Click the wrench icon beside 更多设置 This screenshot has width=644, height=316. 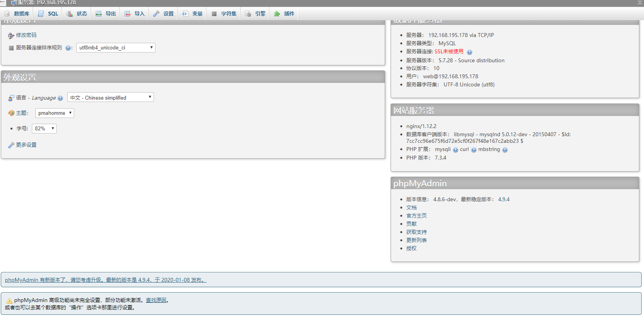coord(11,145)
